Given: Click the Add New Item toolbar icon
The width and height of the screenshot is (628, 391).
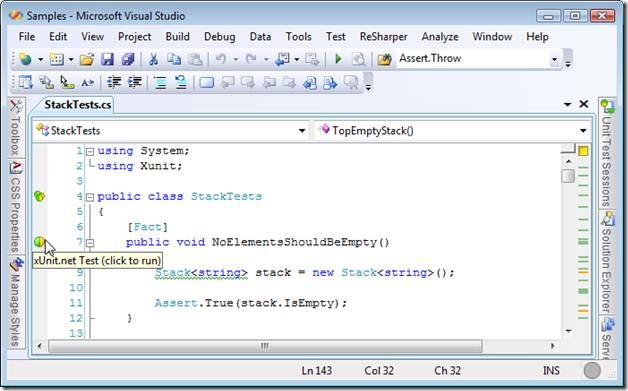Looking at the screenshot, I should click(x=56, y=59).
